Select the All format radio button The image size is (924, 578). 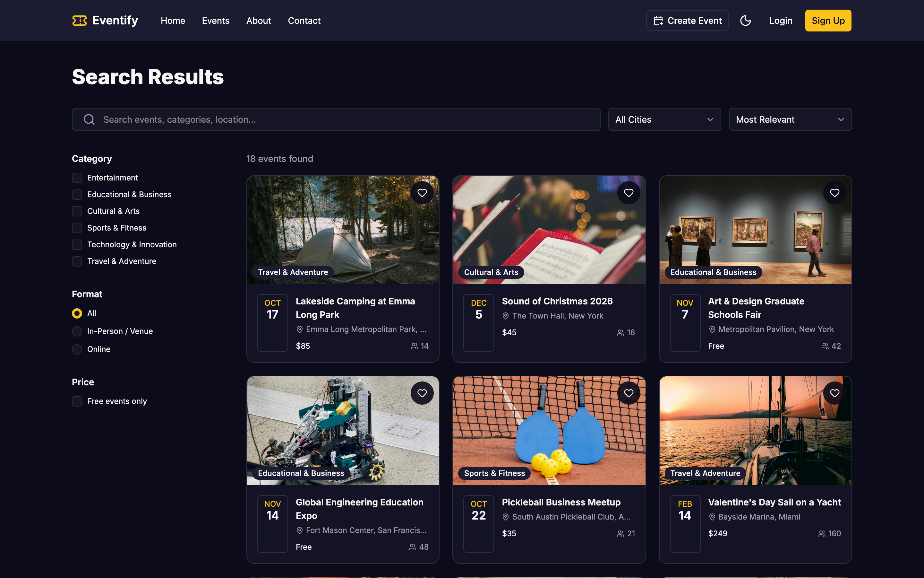[x=77, y=313]
